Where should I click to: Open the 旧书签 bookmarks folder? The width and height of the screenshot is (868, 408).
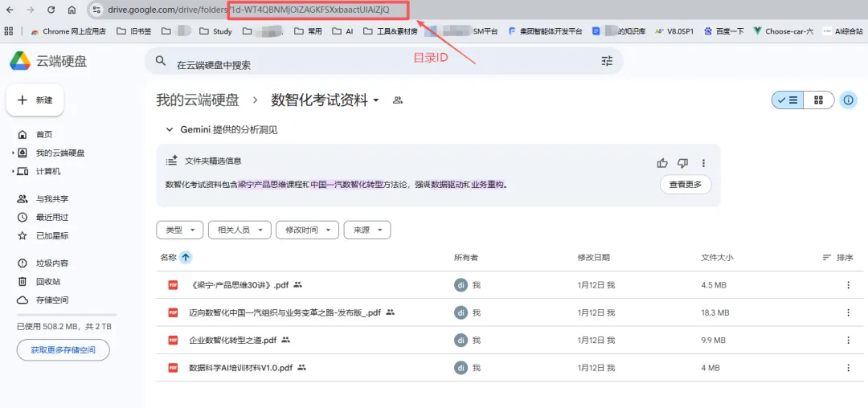pos(134,31)
